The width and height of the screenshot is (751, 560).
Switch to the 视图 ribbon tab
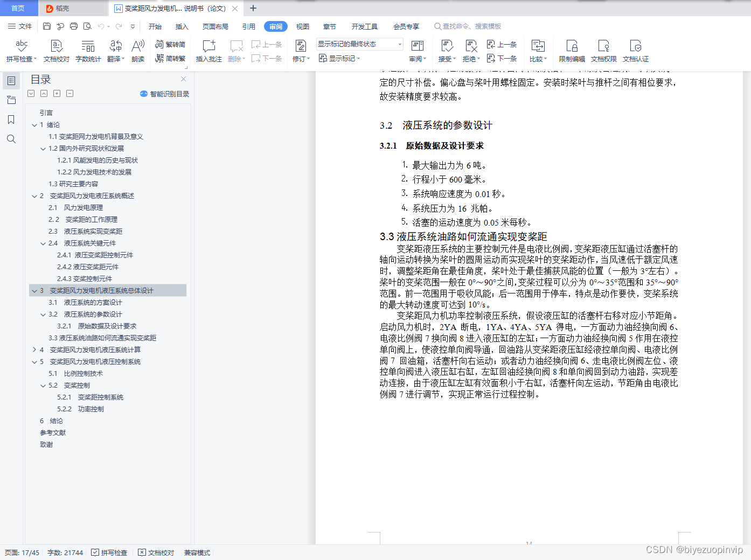(302, 26)
